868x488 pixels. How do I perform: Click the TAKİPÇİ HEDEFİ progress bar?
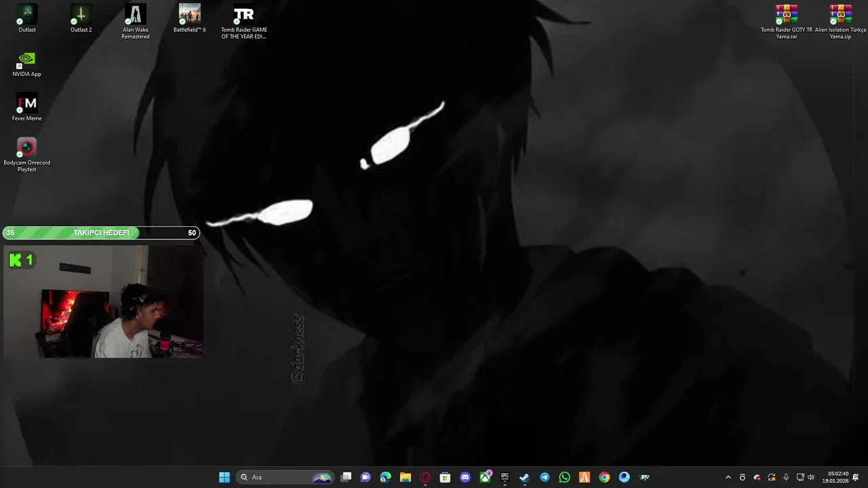(101, 232)
